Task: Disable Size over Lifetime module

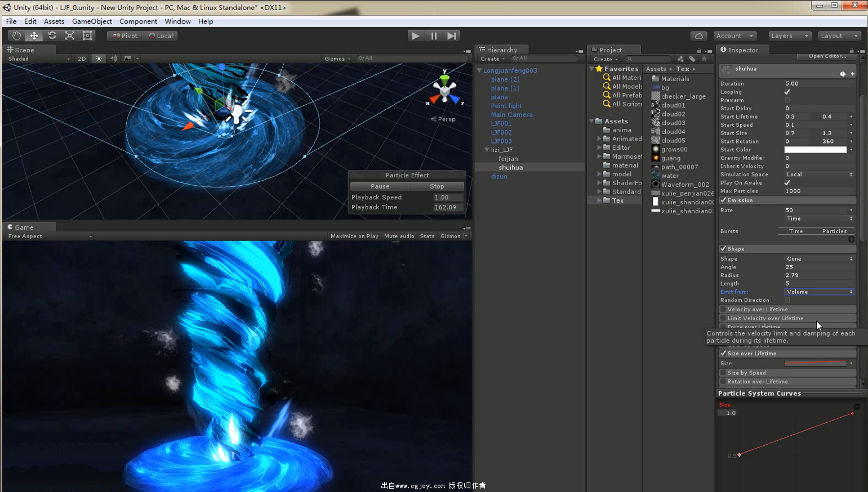Action: [723, 354]
